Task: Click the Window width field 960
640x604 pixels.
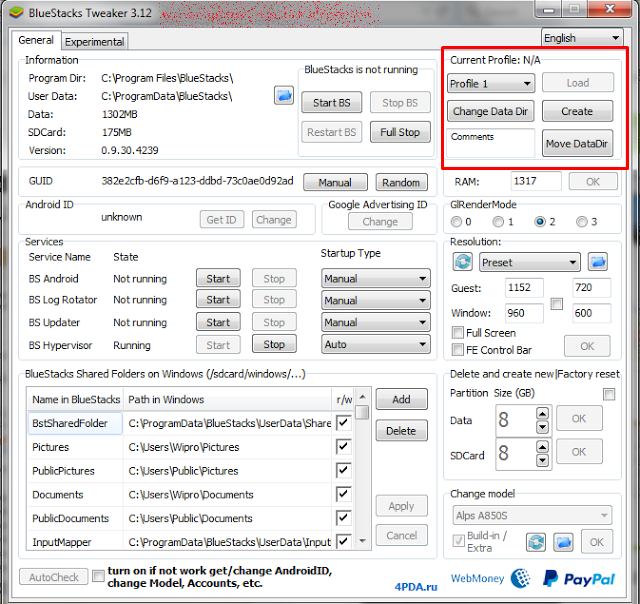Action: (x=524, y=313)
